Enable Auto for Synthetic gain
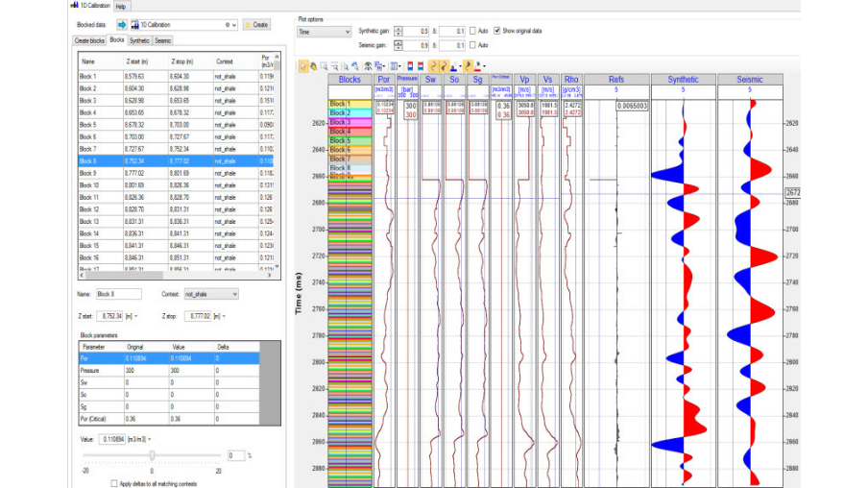Image resolution: width=868 pixels, height=488 pixels. (473, 32)
